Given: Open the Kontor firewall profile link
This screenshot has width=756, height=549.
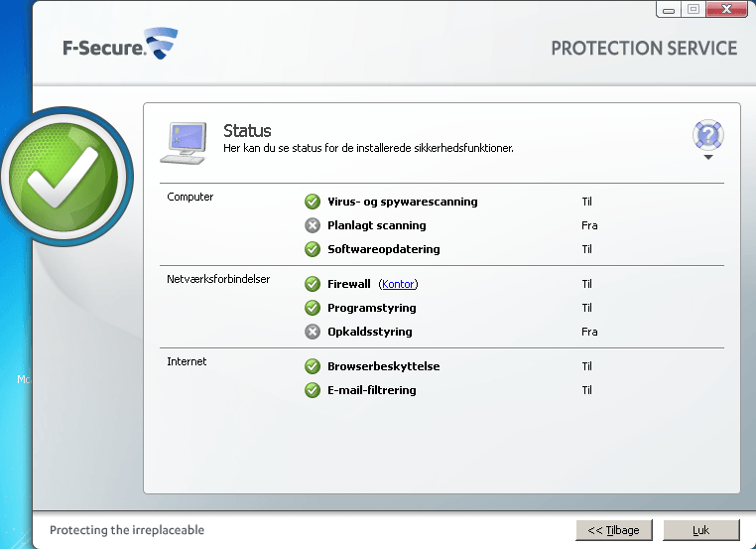Looking at the screenshot, I should [398, 284].
